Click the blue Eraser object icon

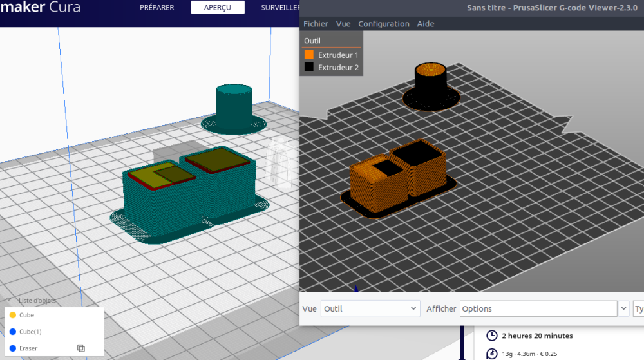[x=12, y=348]
